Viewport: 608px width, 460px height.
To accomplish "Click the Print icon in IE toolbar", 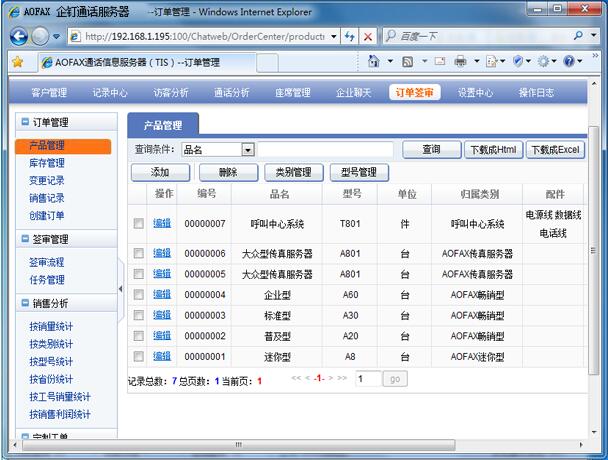I will point(459,62).
